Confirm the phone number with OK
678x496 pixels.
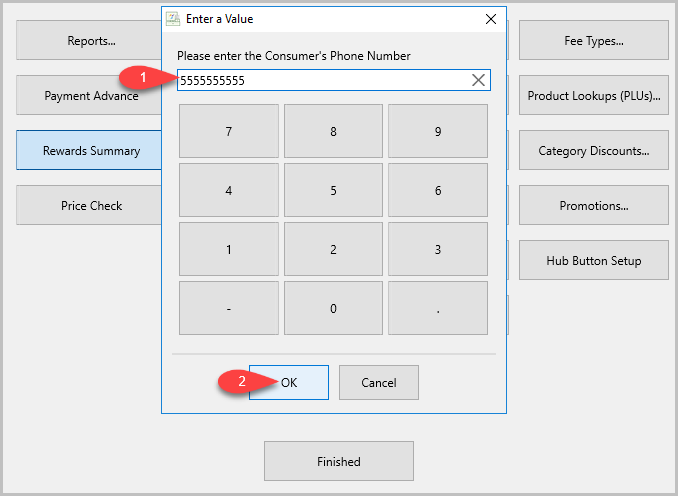[289, 383]
